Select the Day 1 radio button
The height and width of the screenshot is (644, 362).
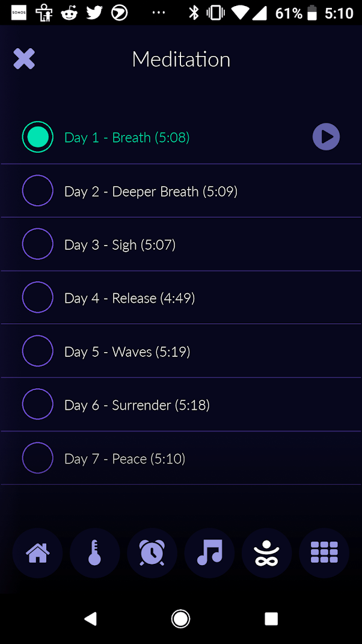pos(37,137)
